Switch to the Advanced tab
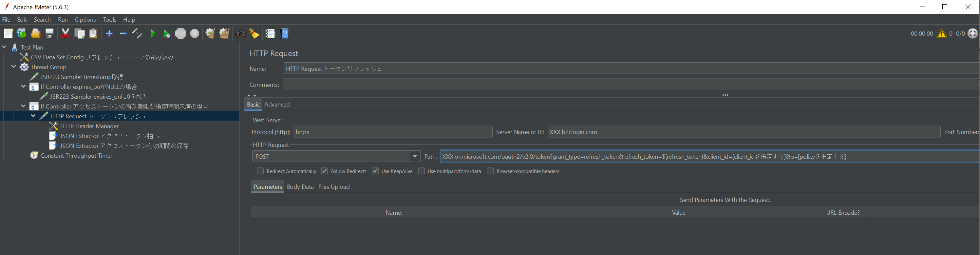The width and height of the screenshot is (980, 255). (276, 105)
